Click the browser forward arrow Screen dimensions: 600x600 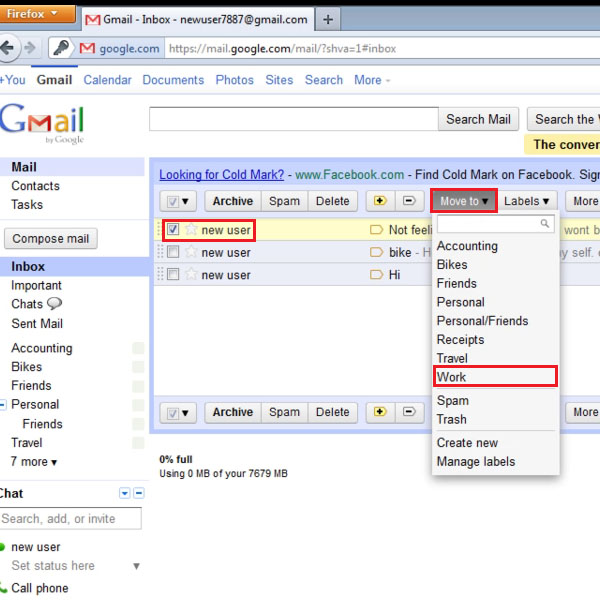[x=30, y=48]
